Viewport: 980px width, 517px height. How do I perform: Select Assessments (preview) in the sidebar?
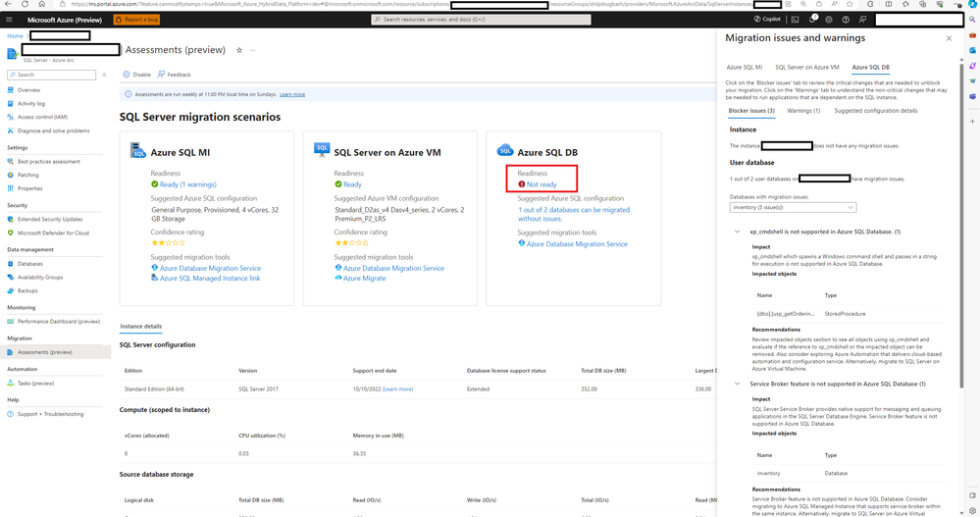56,352
